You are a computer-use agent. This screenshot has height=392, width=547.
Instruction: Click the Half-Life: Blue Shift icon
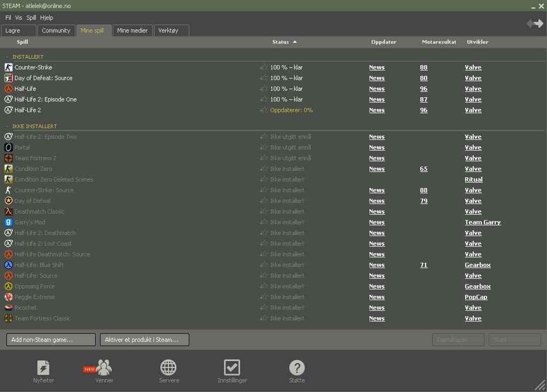pos(9,265)
